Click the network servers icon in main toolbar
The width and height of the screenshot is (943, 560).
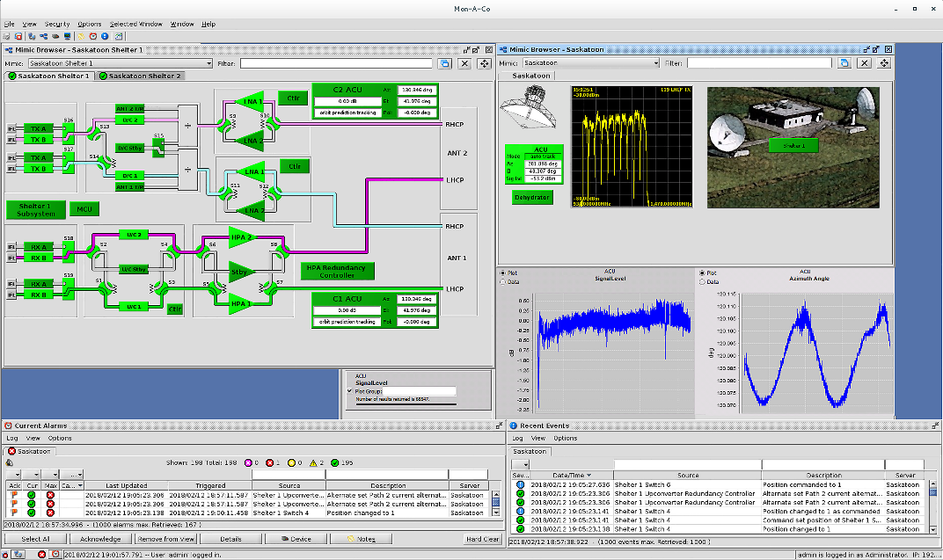point(32,36)
